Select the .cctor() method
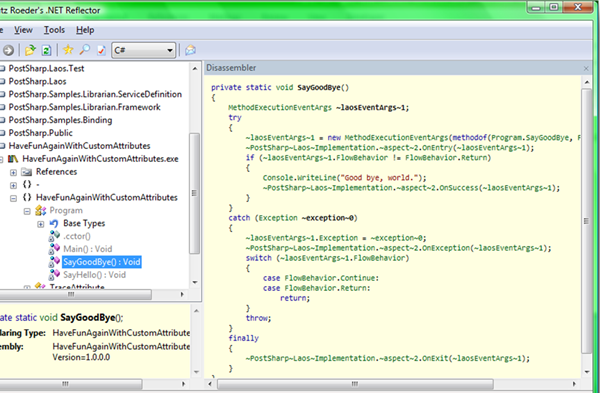This screenshot has height=393, width=600. pos(77,236)
